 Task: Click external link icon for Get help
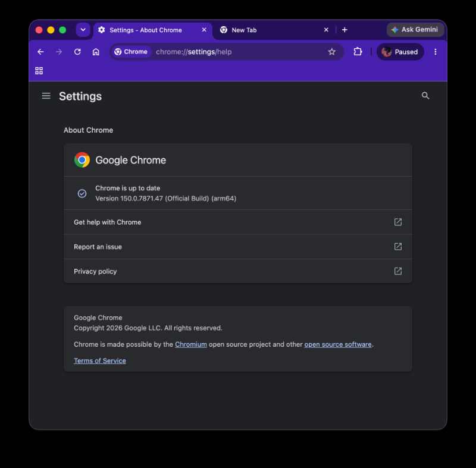pyautogui.click(x=397, y=222)
